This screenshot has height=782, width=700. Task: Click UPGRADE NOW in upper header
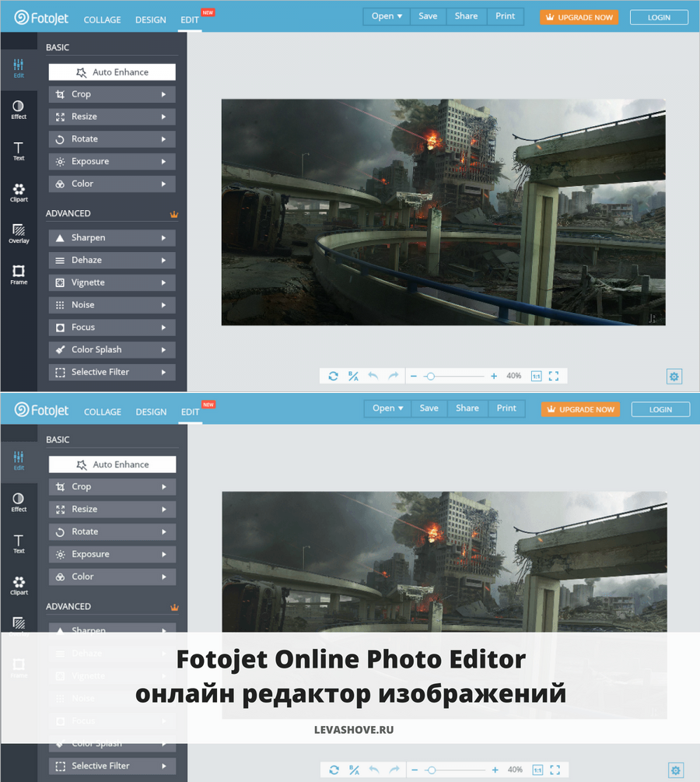(x=579, y=17)
